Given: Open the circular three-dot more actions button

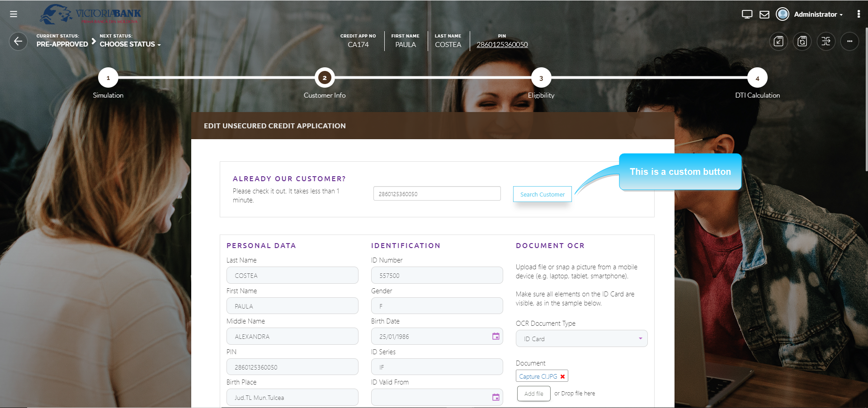Looking at the screenshot, I should pyautogui.click(x=849, y=42).
